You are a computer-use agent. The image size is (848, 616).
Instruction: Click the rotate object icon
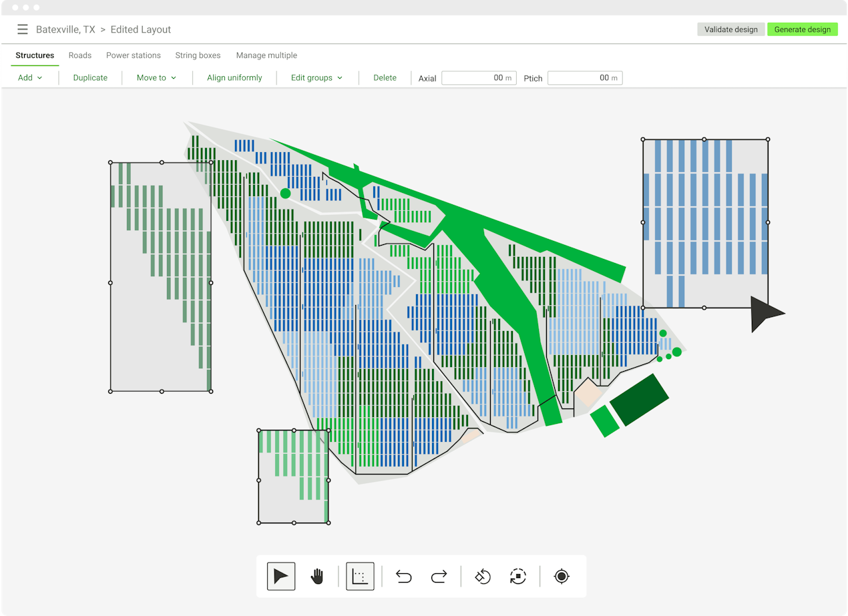point(482,577)
